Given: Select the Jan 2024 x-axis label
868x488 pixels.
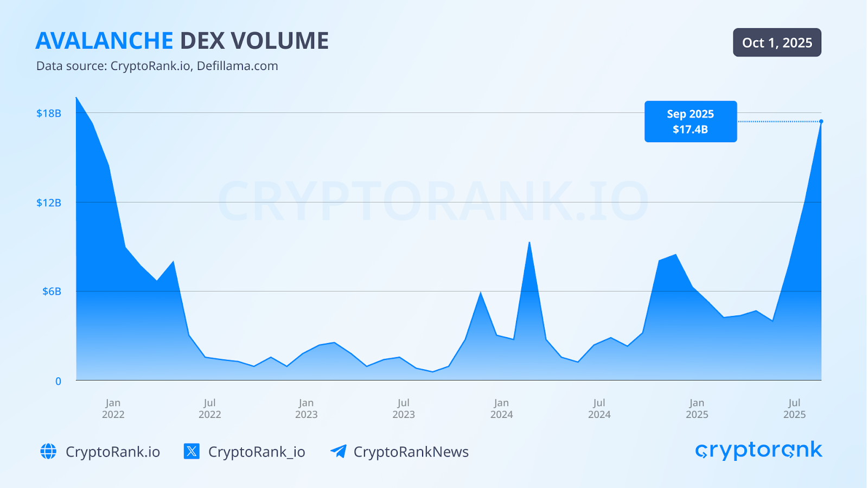Looking at the screenshot, I should click(x=501, y=409).
